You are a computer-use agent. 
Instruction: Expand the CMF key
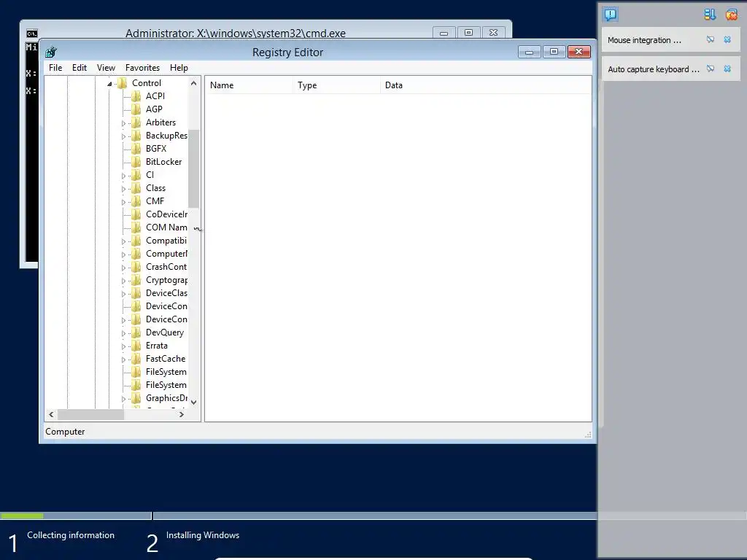click(x=123, y=202)
